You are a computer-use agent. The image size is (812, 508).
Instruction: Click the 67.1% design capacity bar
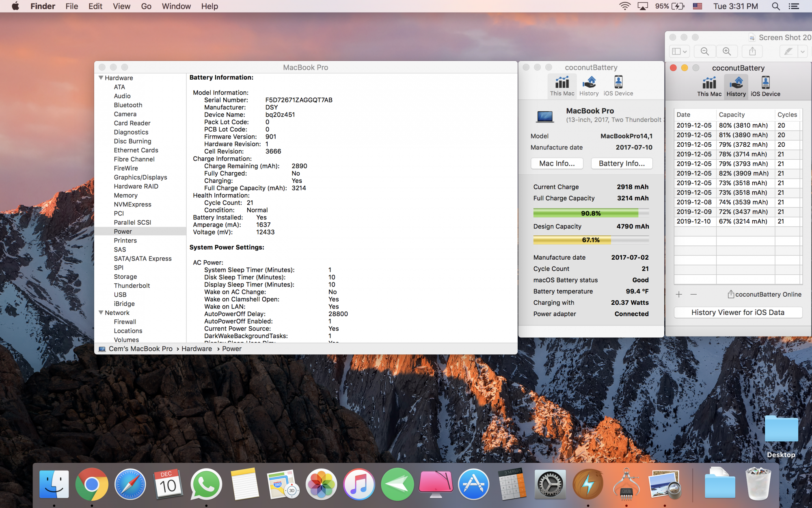[591, 240]
